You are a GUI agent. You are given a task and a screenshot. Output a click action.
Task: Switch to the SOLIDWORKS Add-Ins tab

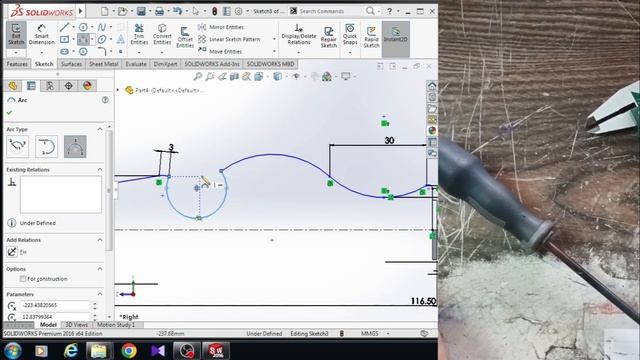coord(212,64)
